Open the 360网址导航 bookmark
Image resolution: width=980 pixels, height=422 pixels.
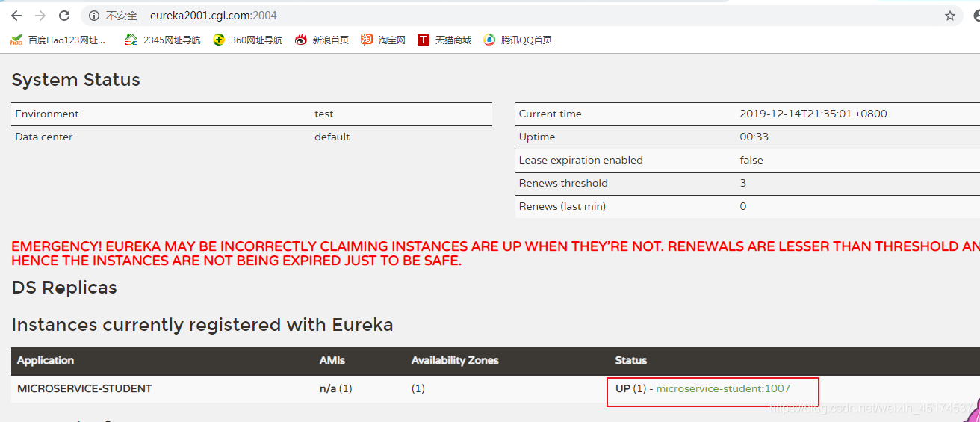[x=248, y=40]
